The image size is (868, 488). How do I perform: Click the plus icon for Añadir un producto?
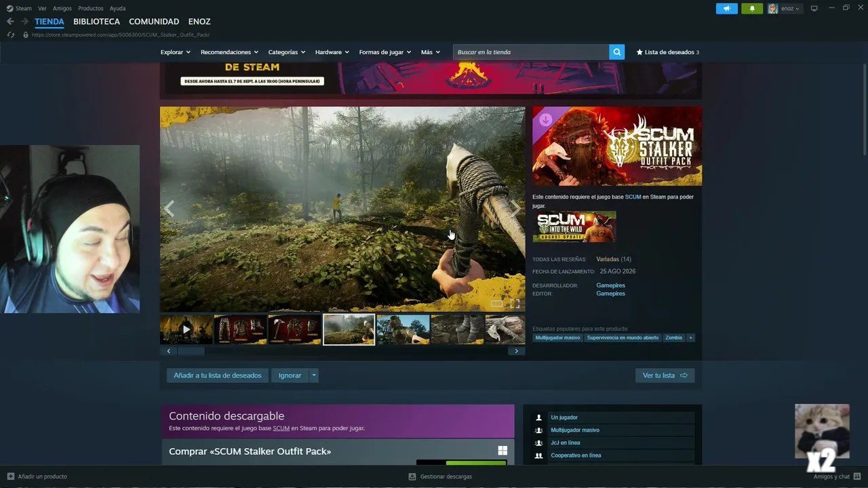10,476
